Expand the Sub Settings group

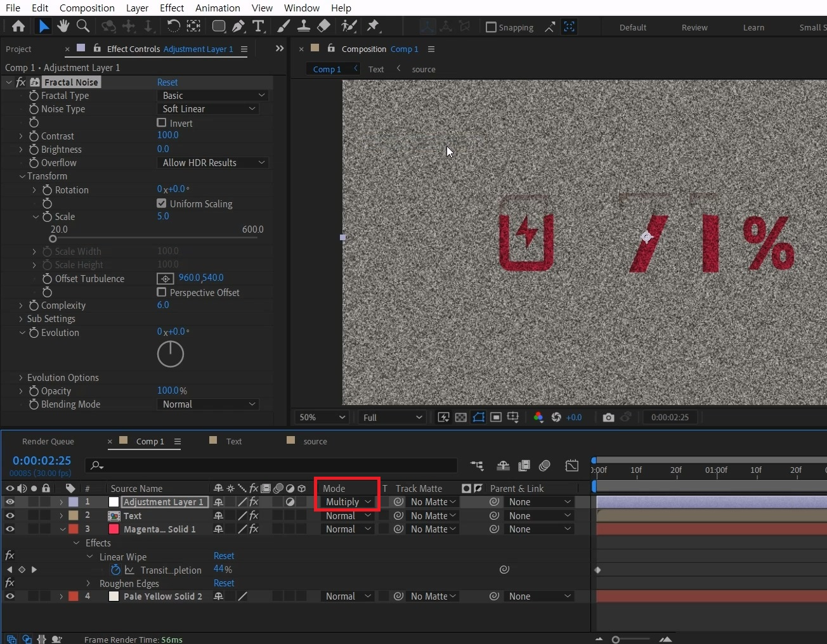[21, 319]
